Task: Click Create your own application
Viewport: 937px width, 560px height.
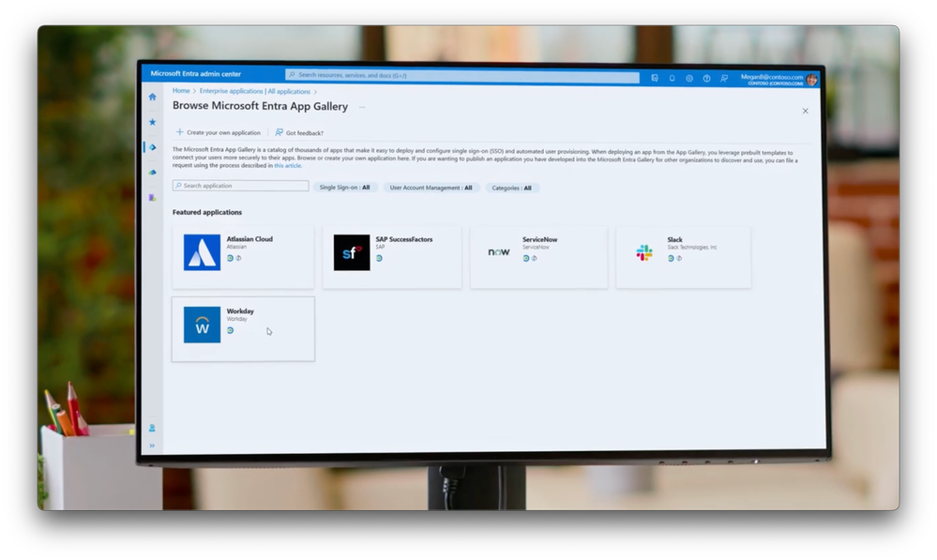Action: [219, 132]
